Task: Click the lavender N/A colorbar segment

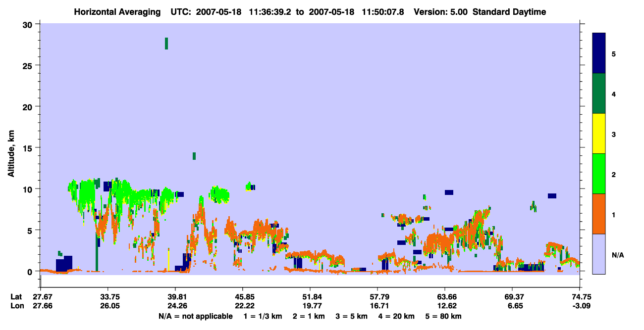Action: (x=599, y=254)
